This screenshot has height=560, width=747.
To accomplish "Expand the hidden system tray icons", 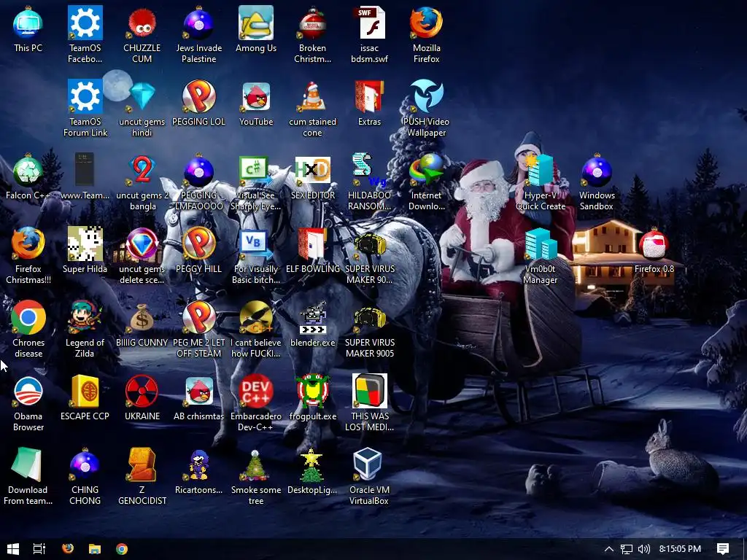I will click(x=609, y=549).
